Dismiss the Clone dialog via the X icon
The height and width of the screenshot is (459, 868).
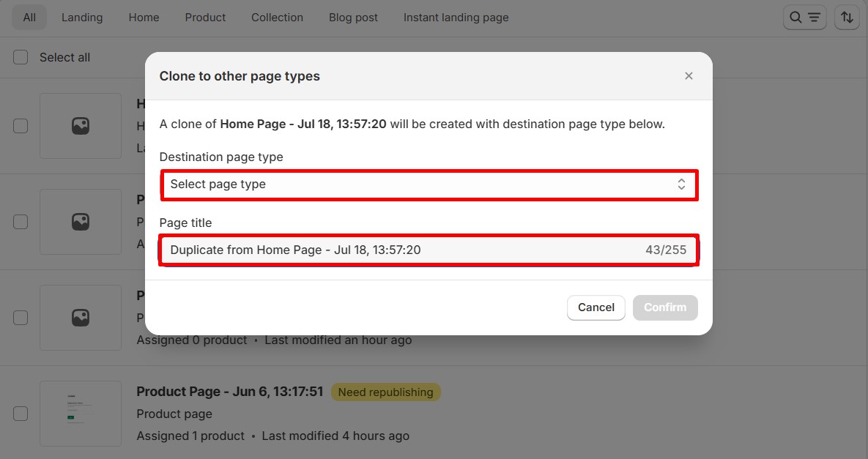(x=689, y=75)
